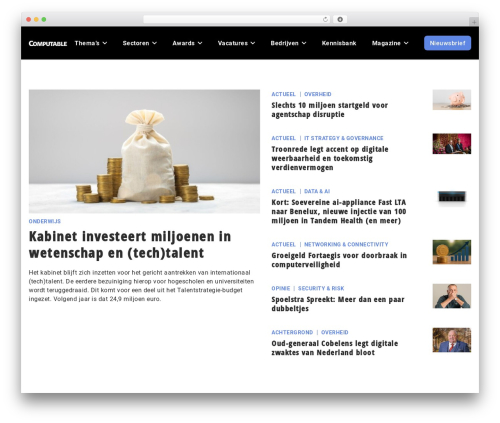This screenshot has width=500, height=423.
Task: Open Troonrede legt accent article
Action: [x=330, y=158]
